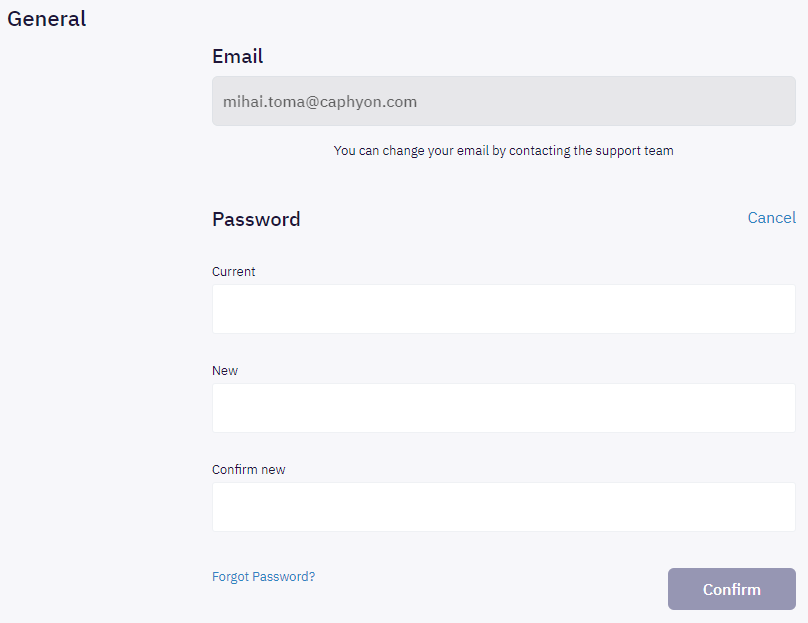Click the Email section heading
Image resolution: width=808 pixels, height=623 pixels.
pyautogui.click(x=238, y=56)
